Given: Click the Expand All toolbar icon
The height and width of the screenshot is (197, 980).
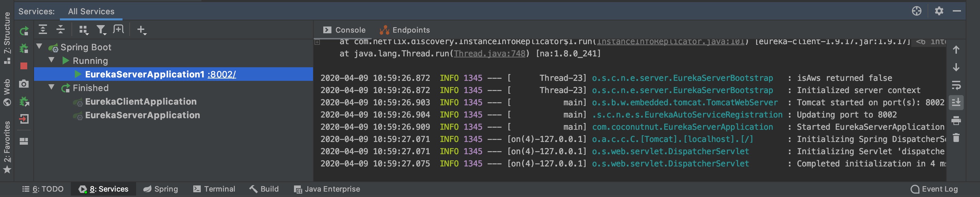Looking at the screenshot, I should pyautogui.click(x=43, y=30).
